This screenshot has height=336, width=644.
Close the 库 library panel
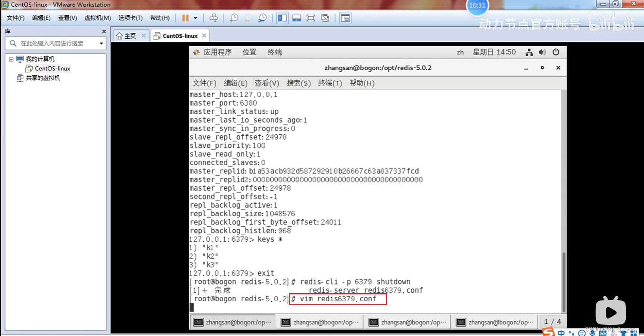pos(104,31)
